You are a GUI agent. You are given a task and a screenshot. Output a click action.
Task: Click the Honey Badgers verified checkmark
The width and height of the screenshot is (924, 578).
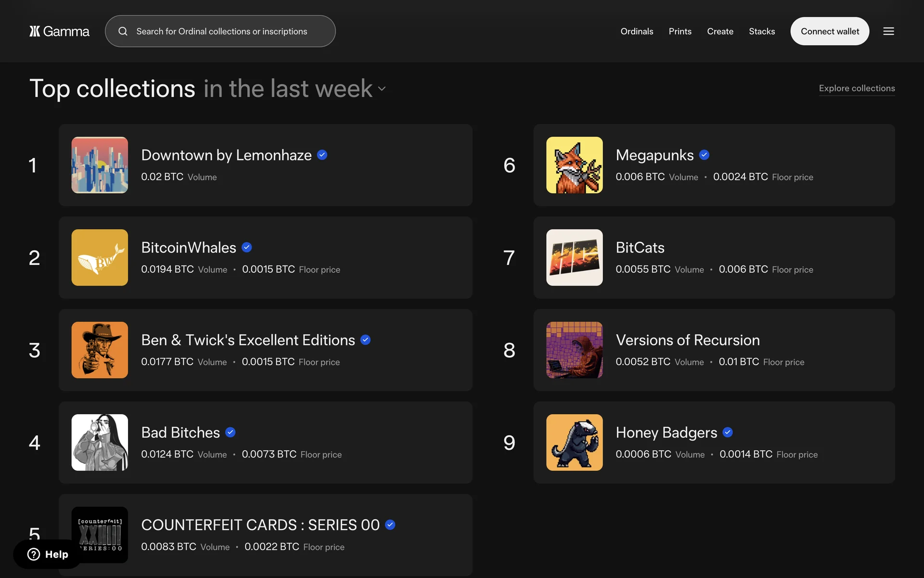728,433
